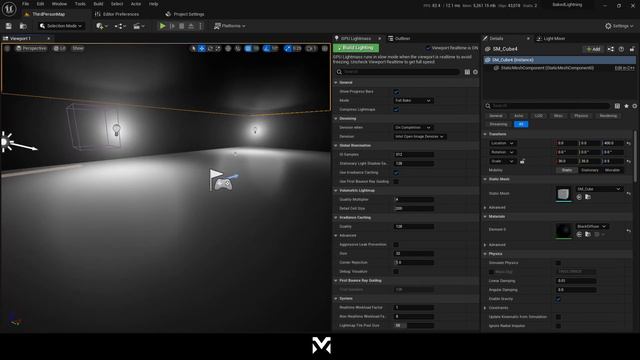
Task: Click the maximize viewport layout icon
Action: 325,48
